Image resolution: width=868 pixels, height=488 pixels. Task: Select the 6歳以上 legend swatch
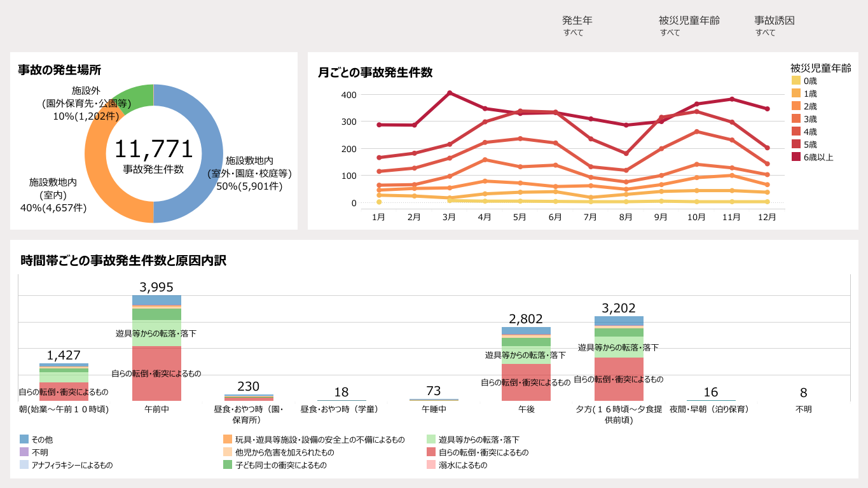(796, 157)
